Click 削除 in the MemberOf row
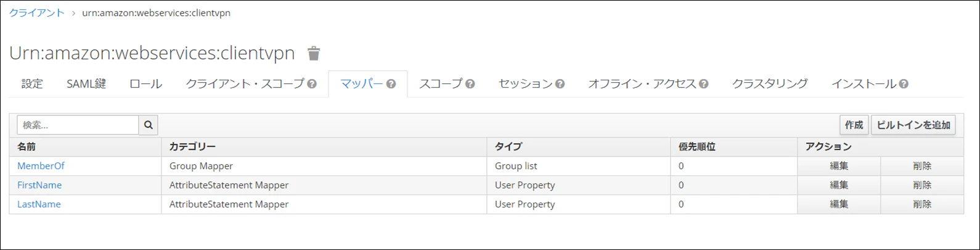The height and width of the screenshot is (250, 980). coord(922,166)
